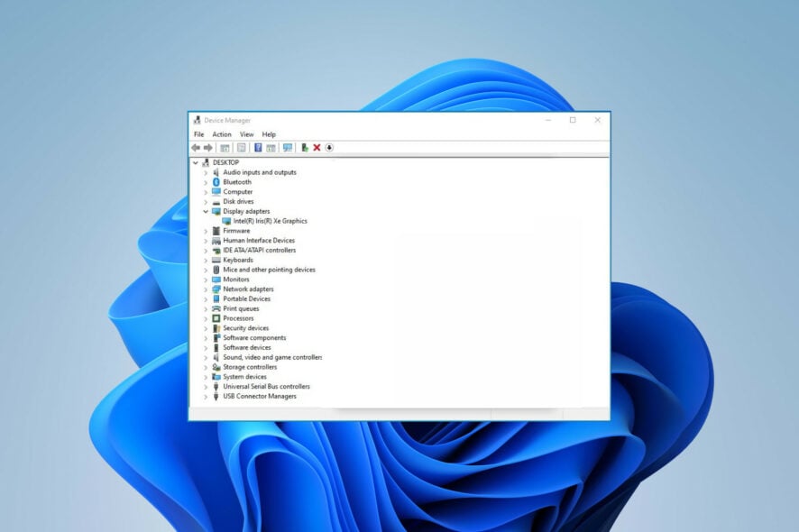
Task: Select the "Bluetooth" label
Action: coord(237,182)
